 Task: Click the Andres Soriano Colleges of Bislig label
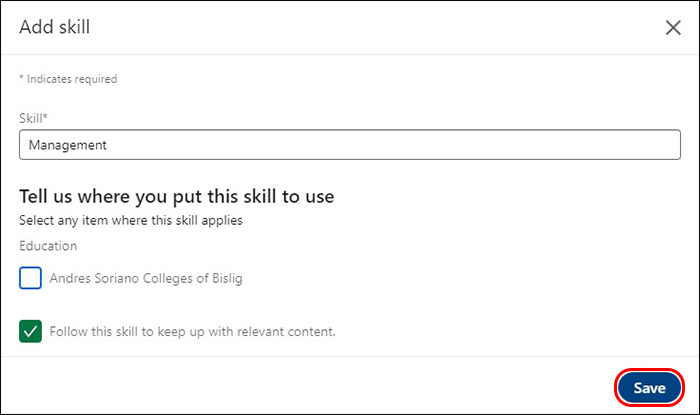point(146,279)
